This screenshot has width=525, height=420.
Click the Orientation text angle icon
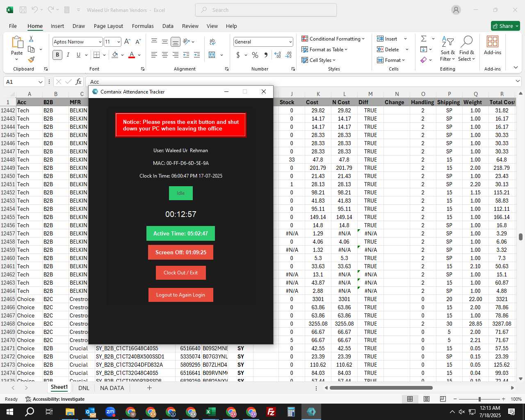click(187, 41)
